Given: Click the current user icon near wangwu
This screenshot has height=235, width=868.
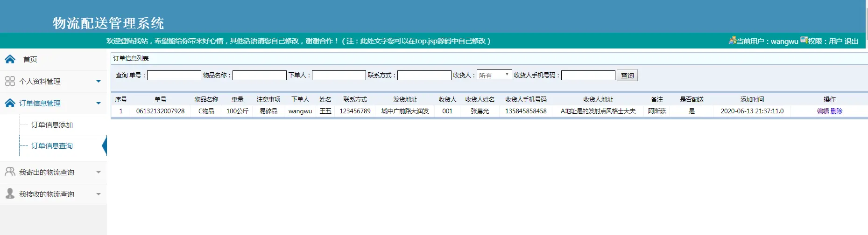Looking at the screenshot, I should tap(732, 41).
